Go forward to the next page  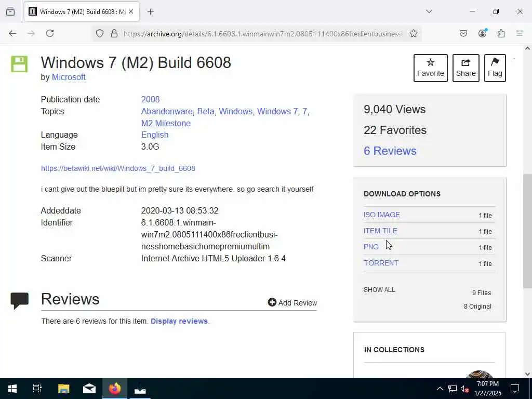[x=31, y=33]
